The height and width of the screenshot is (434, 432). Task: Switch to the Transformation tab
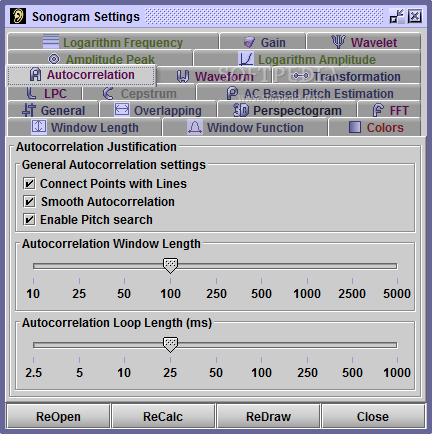point(347,76)
